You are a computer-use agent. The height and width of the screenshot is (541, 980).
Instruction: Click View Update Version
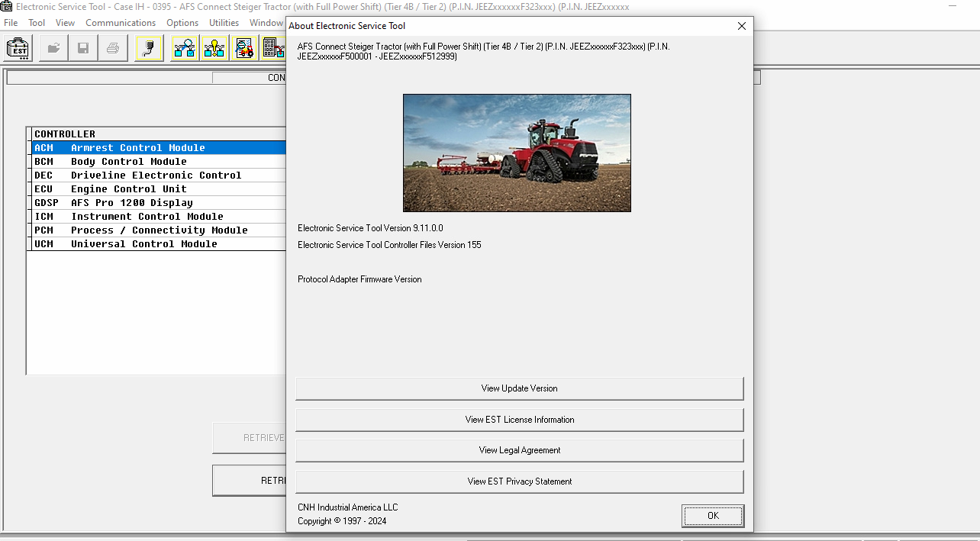[x=519, y=388]
